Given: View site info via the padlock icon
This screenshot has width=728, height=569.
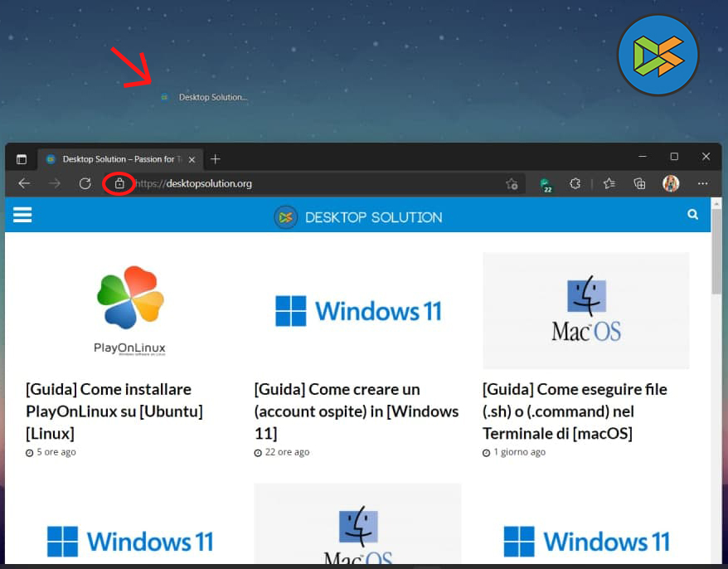Looking at the screenshot, I should (119, 183).
